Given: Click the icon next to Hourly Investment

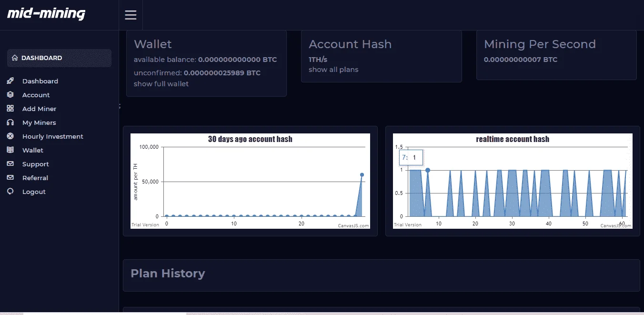Looking at the screenshot, I should 10,136.
